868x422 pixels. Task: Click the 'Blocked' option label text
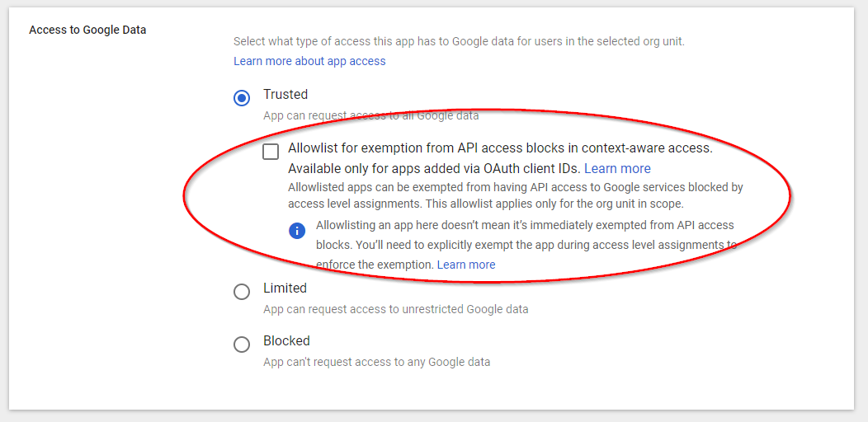coord(286,341)
